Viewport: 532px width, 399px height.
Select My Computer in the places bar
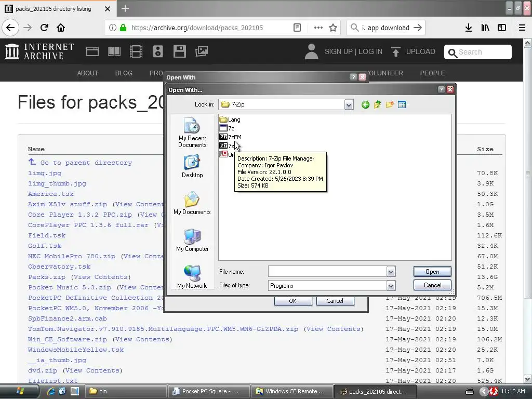(192, 240)
